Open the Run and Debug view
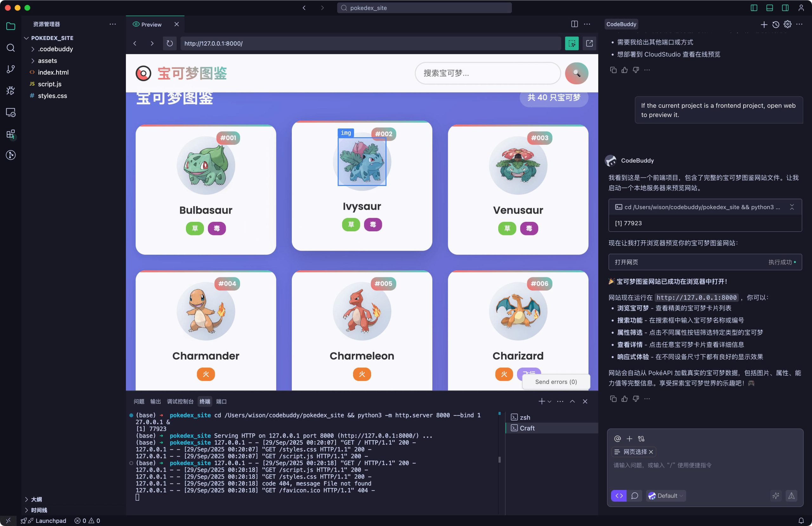Viewport: 812px width, 526px height. click(x=10, y=90)
